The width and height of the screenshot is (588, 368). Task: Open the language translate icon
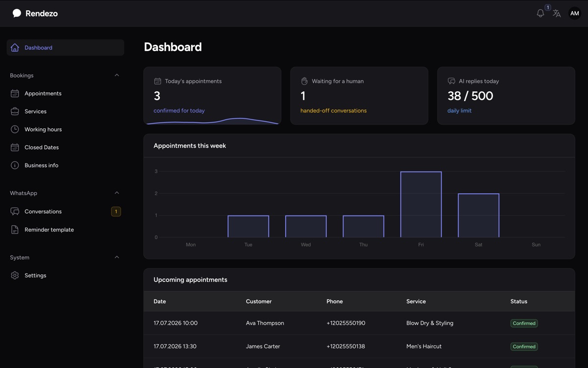tap(557, 13)
